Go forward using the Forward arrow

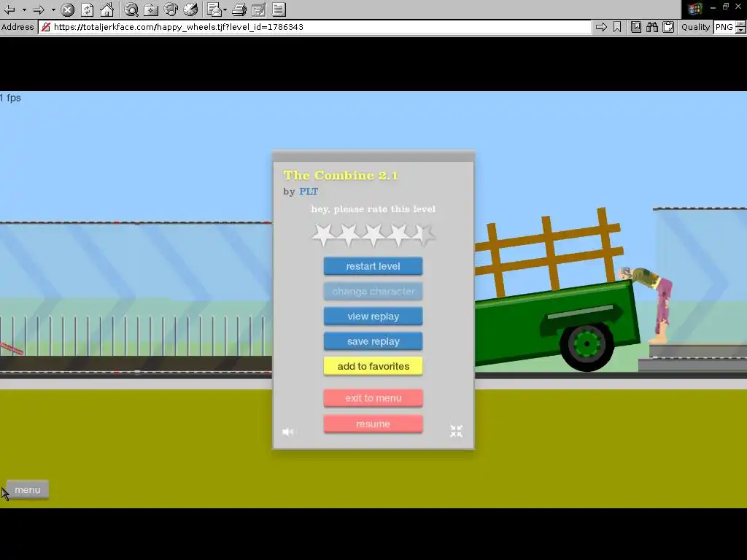pyautogui.click(x=39, y=9)
